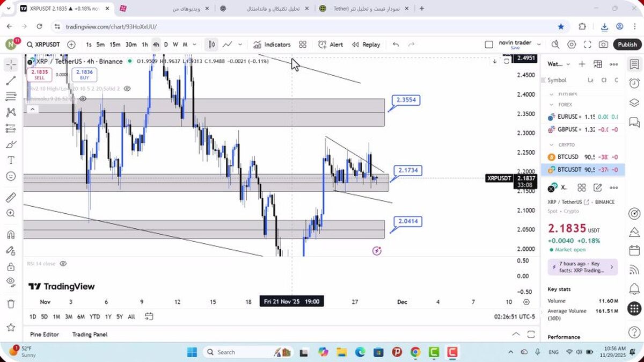Undo the last chart action
This screenshot has width=644, height=362.
[396, 45]
